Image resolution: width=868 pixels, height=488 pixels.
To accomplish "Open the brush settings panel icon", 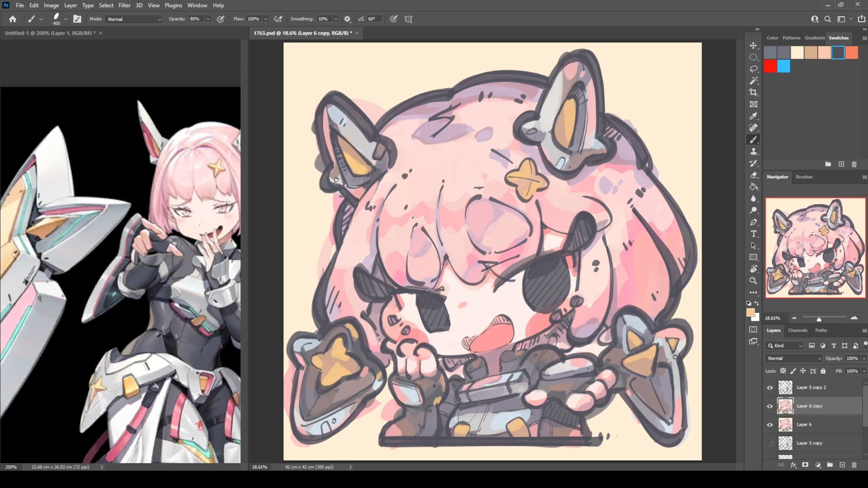I will click(x=77, y=19).
